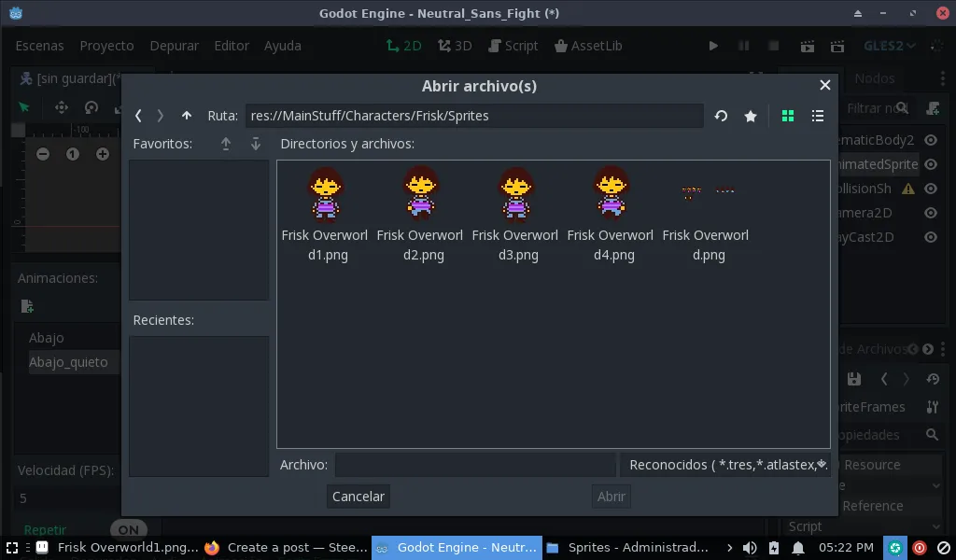
Task: Open the Ayuda menu
Action: pos(282,46)
